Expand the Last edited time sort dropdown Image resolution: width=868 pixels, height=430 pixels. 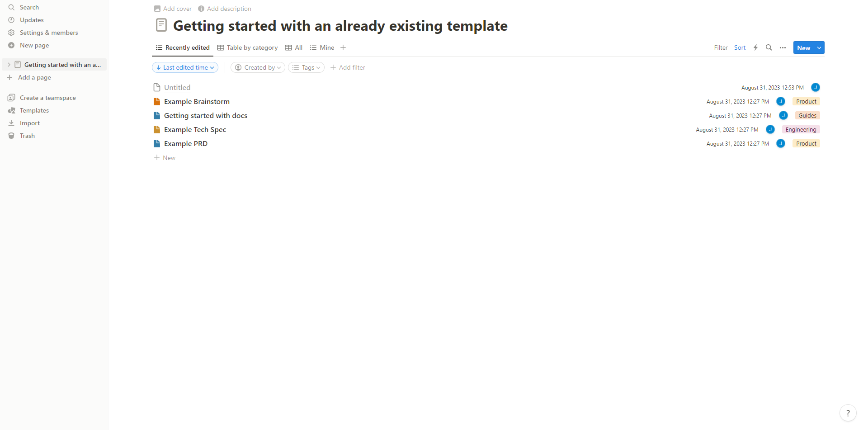point(185,67)
